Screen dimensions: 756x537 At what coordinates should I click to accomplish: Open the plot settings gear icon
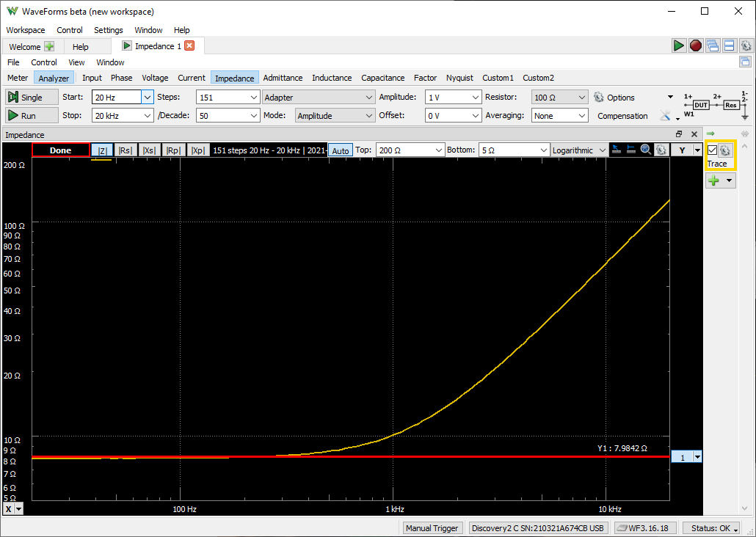[661, 150]
